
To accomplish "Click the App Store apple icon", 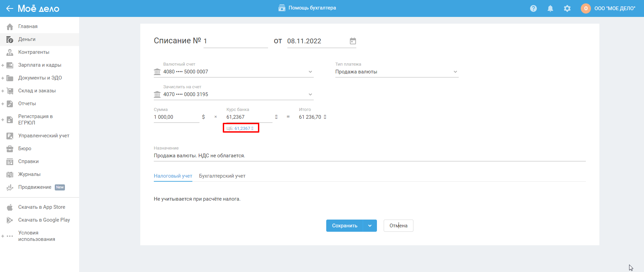I will (x=10, y=207).
